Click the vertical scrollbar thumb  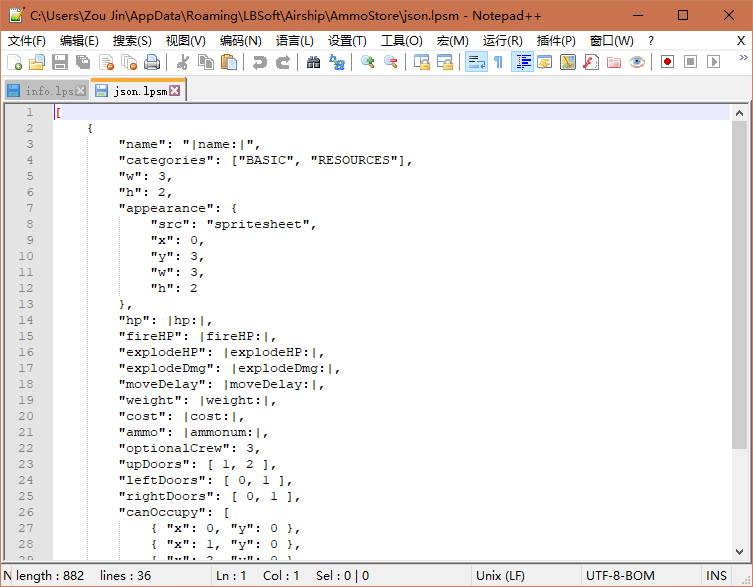[739, 285]
